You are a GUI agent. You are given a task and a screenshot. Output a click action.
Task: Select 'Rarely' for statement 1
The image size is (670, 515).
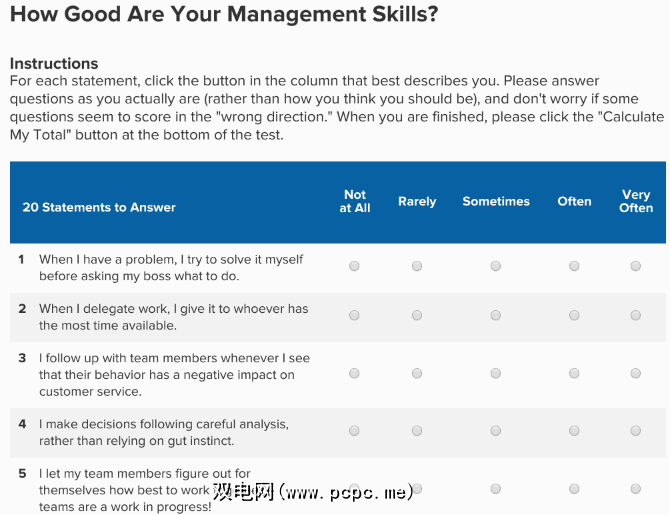[417, 266]
